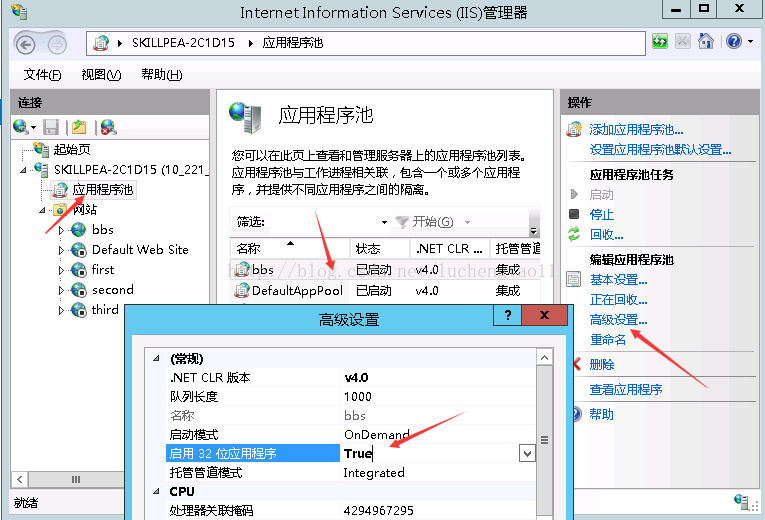Sort by .NET CLR column header
765x520 pixels.
[449, 249]
